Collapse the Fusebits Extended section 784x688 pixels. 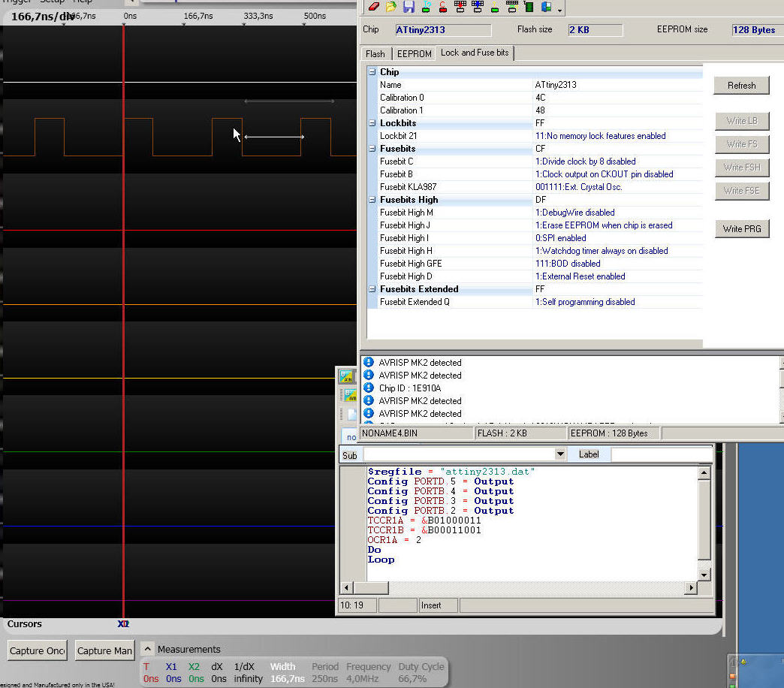pos(372,289)
